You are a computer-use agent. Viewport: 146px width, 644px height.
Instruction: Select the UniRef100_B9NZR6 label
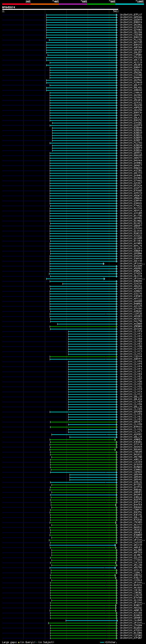[131, 281]
